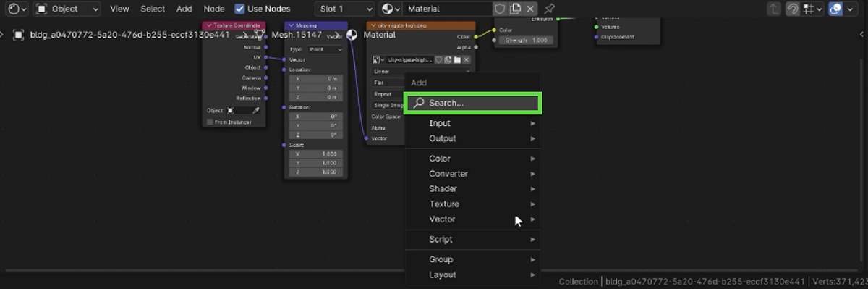
Task: Browse materials with the sphere icon dropdown
Action: point(390,9)
